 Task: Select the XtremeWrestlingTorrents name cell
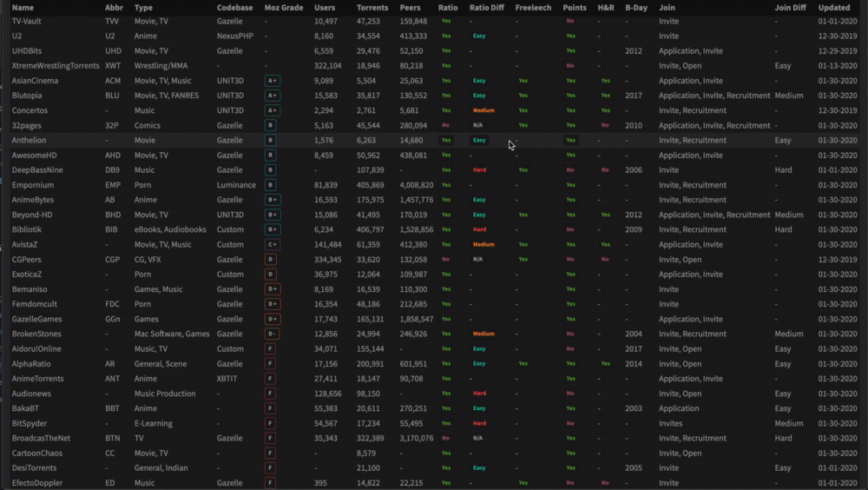click(56, 65)
